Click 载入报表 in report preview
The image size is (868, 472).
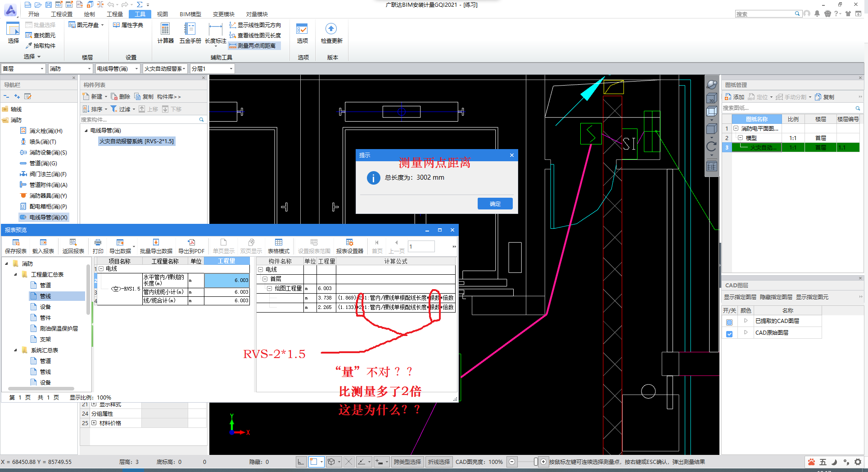click(x=43, y=246)
